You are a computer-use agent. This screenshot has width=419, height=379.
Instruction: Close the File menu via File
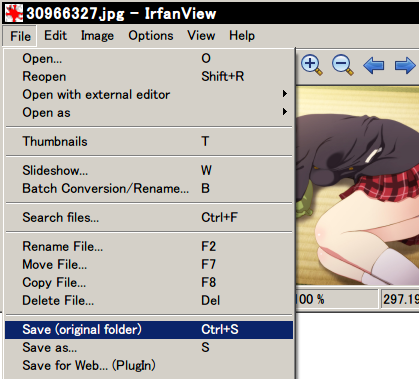coord(20,36)
